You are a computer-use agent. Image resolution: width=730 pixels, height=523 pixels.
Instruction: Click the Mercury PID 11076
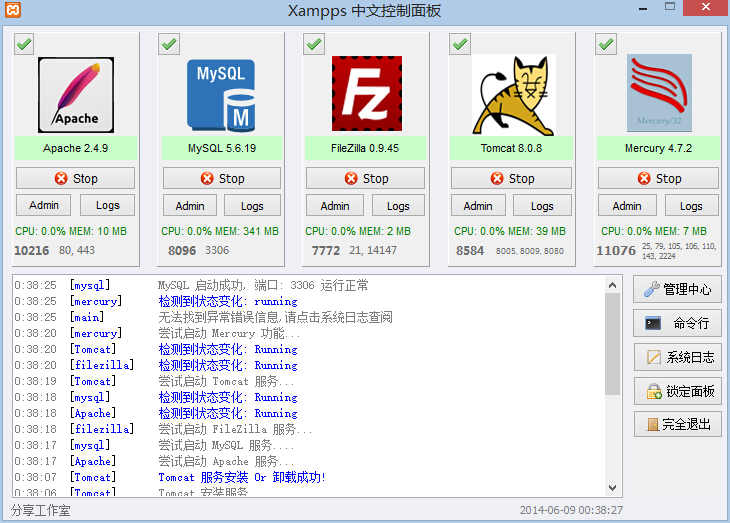coord(616,251)
